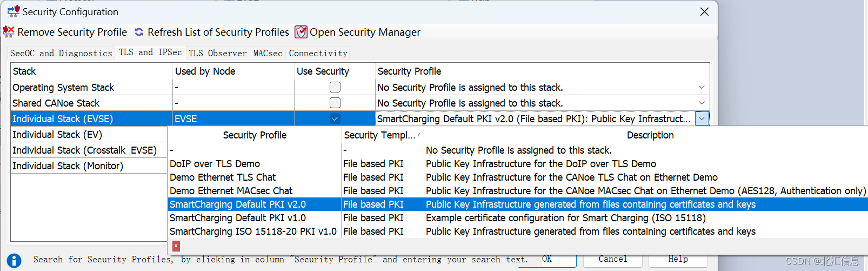Click the small red x icon below dropdown list
Viewport: 868px width, 271px height.
(176, 246)
